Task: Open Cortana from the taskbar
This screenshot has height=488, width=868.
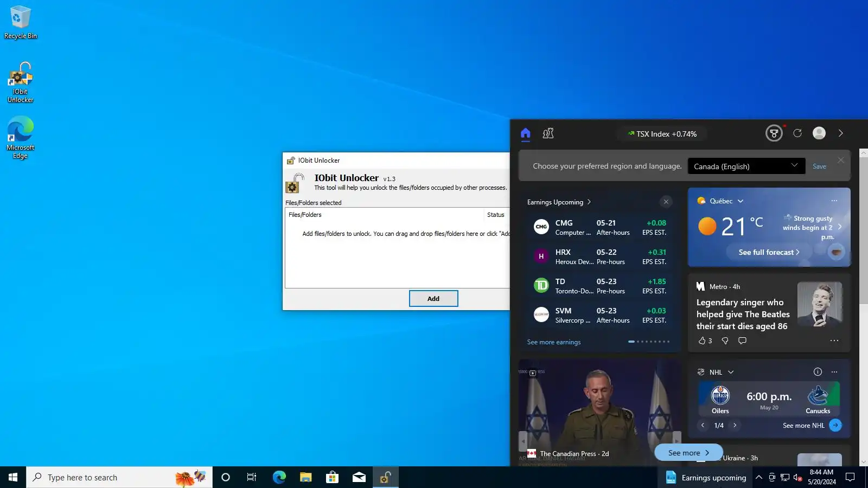Action: pyautogui.click(x=226, y=477)
